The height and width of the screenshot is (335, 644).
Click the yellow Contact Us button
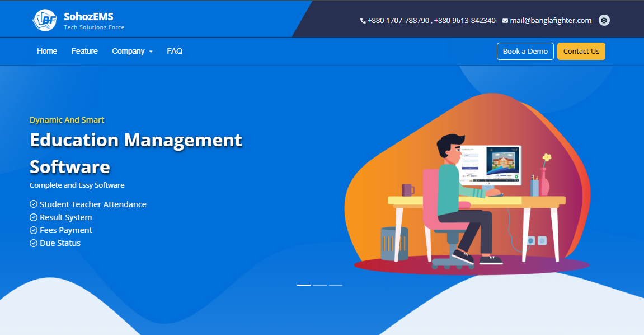pyautogui.click(x=581, y=51)
